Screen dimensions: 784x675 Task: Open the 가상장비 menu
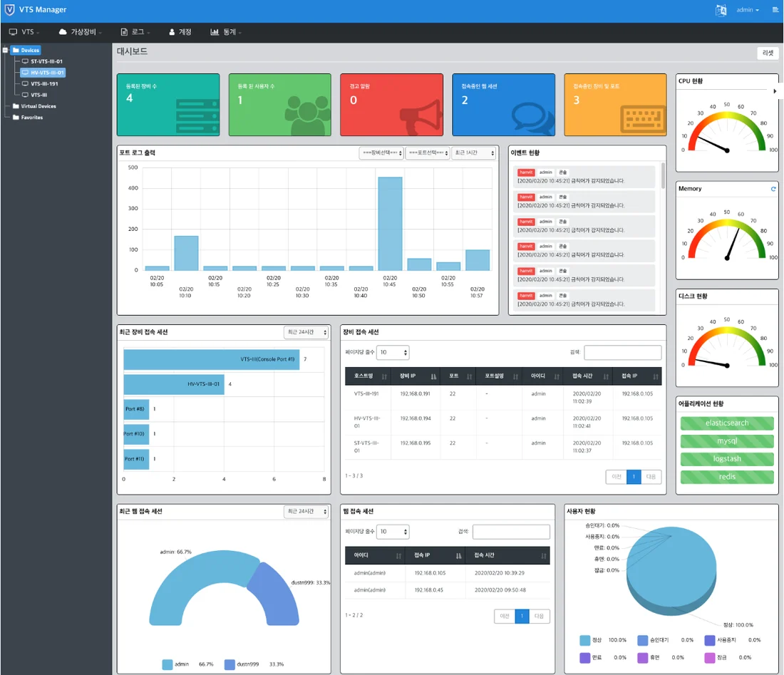point(80,32)
